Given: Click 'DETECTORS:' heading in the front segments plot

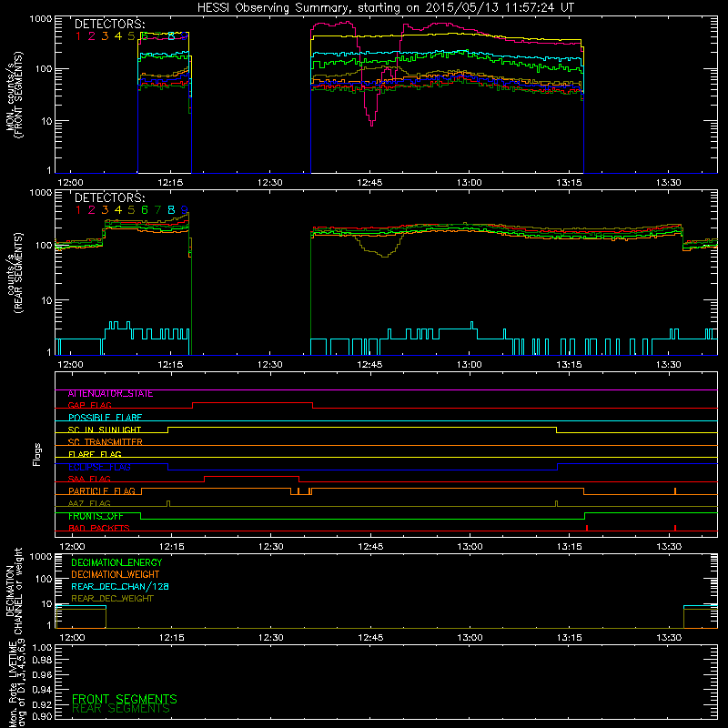Looking at the screenshot, I should tap(109, 25).
